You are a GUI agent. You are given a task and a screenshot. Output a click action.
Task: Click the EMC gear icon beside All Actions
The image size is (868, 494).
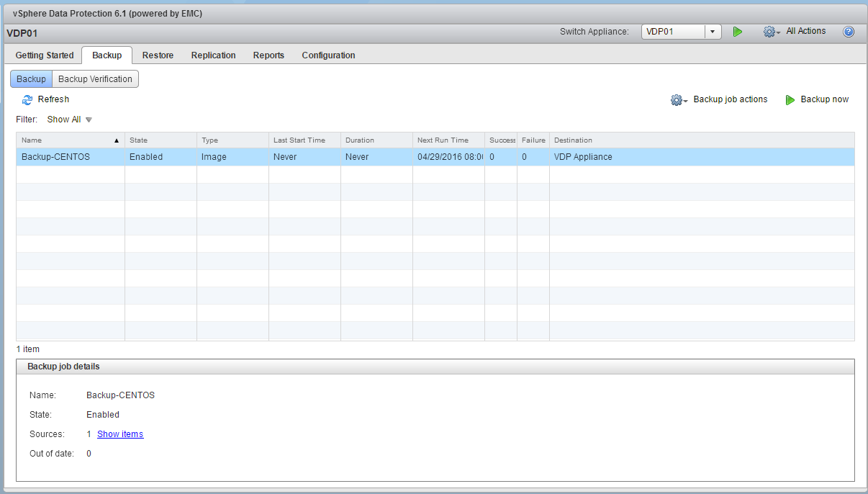[770, 31]
